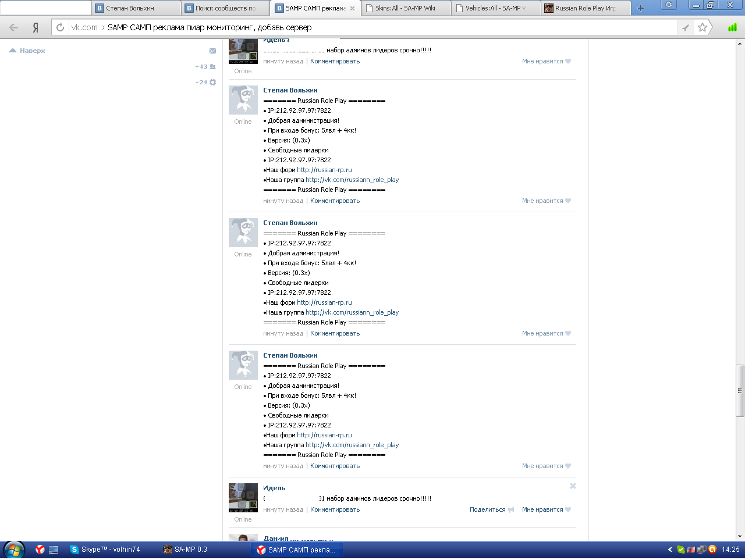Open jester avatar of topmost Степан Вольхин post
The height and width of the screenshot is (560, 745).
[x=243, y=100]
